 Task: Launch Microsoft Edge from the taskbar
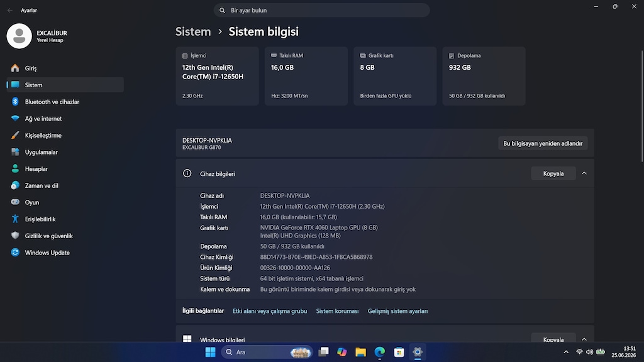[x=380, y=352]
